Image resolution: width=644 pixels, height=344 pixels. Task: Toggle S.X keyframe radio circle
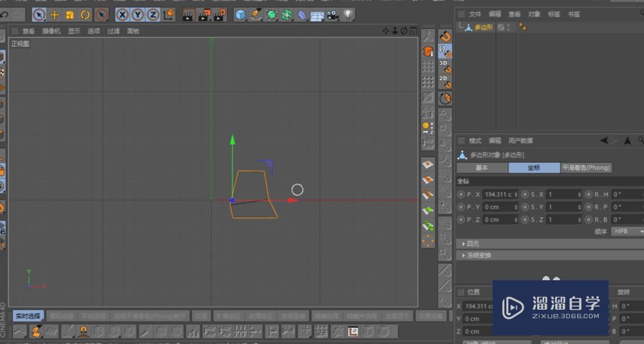(x=525, y=195)
